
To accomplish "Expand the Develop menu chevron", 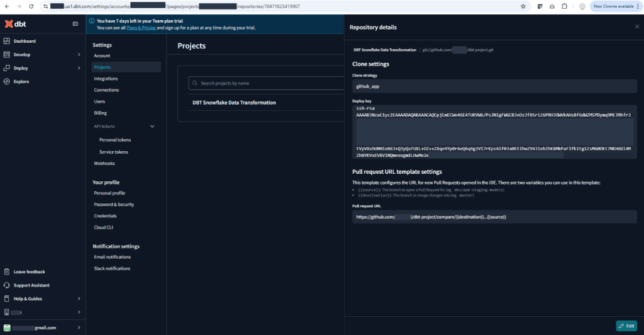I will [79, 55].
